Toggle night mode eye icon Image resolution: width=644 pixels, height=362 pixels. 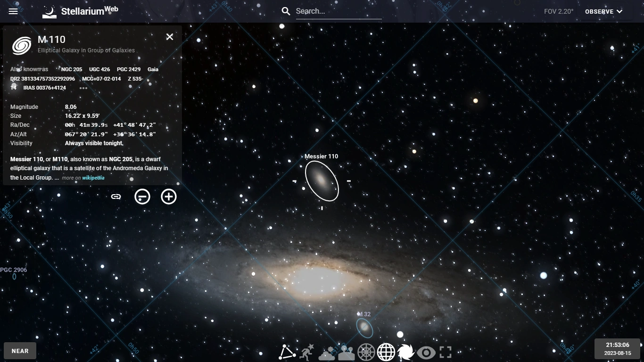point(426,352)
